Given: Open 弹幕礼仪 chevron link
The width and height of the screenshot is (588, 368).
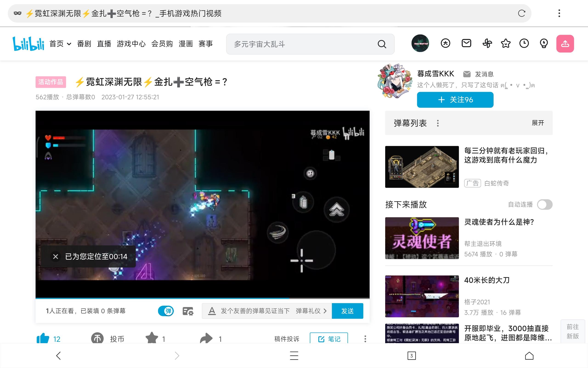Looking at the screenshot, I should 311,311.
